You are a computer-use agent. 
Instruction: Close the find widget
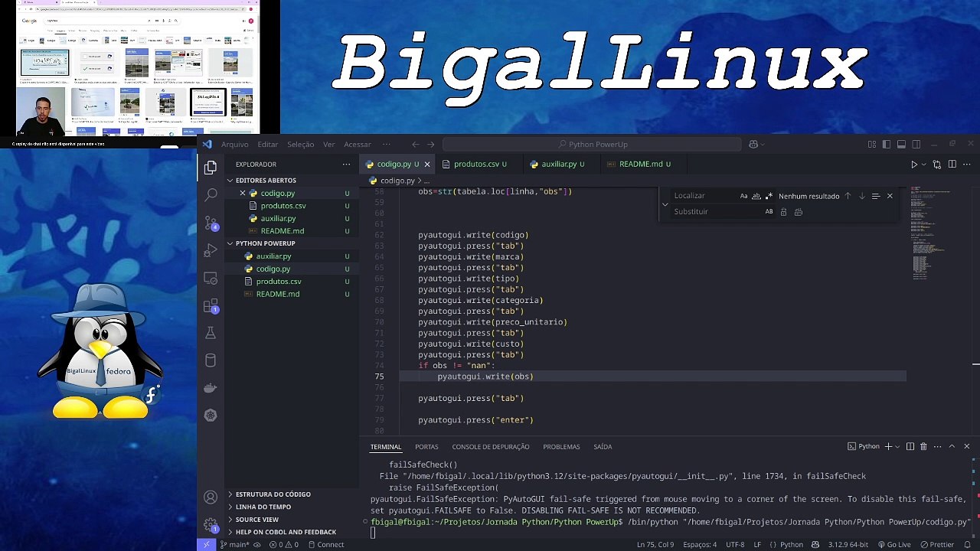tap(890, 196)
